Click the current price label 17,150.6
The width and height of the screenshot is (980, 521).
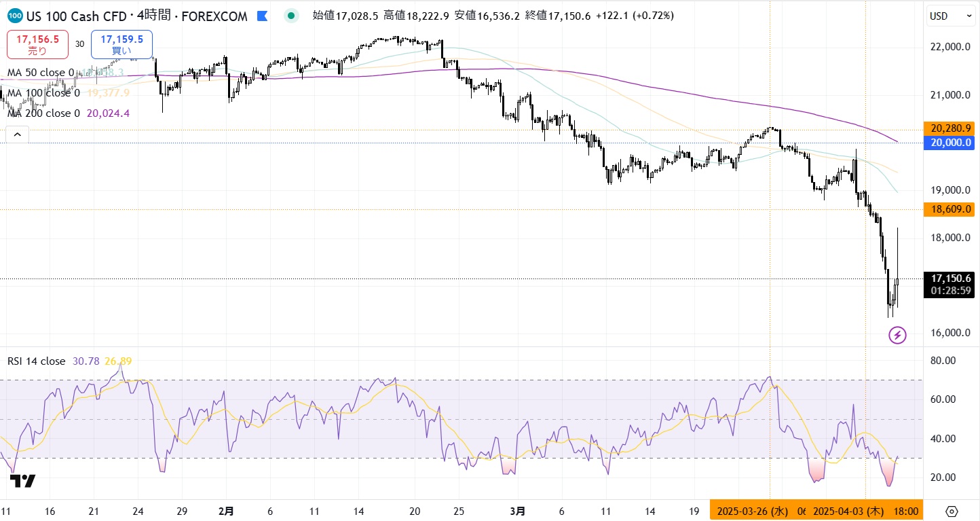[949, 279]
